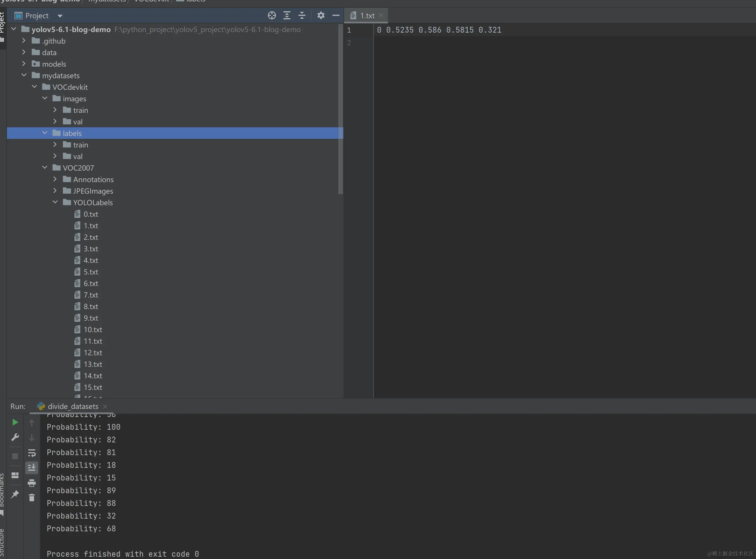Click the Expand All icon in Project panel

[287, 15]
